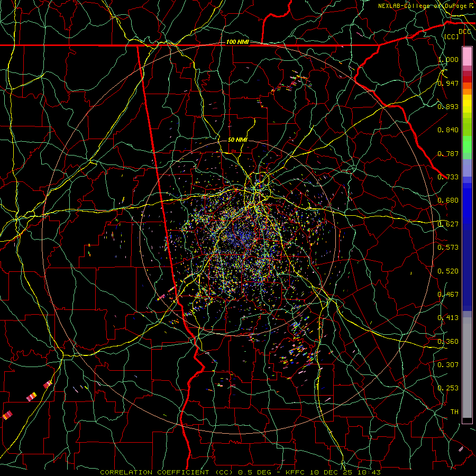Pick the pink color band beside 1.000
The height and width of the screenshot is (476, 476).
point(467,57)
